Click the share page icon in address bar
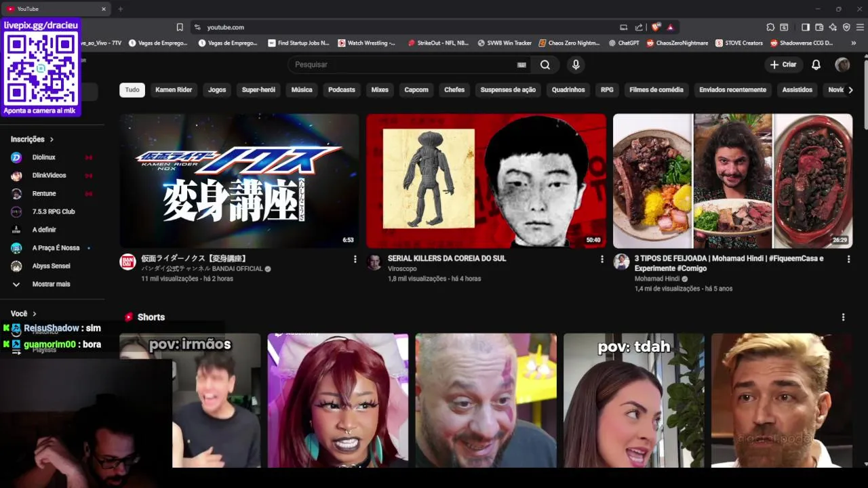Viewport: 868px width, 488px height. coord(639,27)
